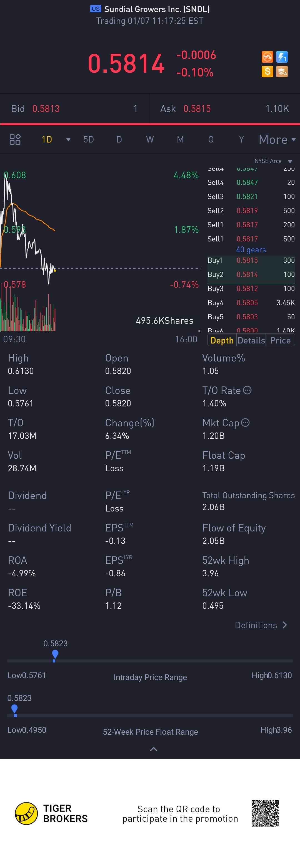Screen dimensions: 300x868
Task: Tap the yellow dollar sign badge
Action: pyautogui.click(x=267, y=72)
